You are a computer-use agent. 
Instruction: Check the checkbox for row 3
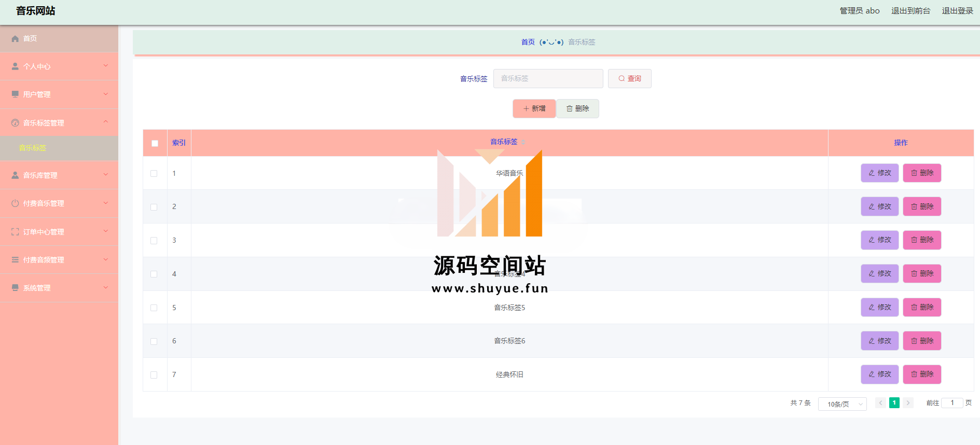(154, 241)
